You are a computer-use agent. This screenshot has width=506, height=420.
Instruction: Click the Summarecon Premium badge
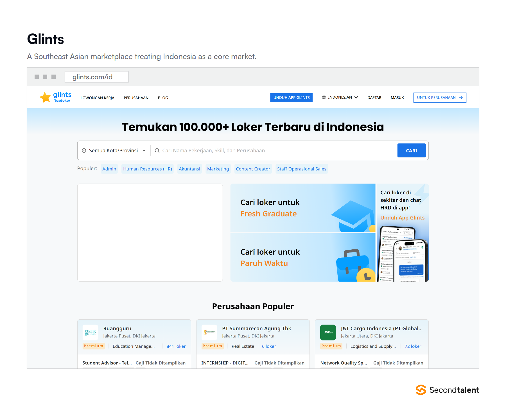(x=212, y=346)
